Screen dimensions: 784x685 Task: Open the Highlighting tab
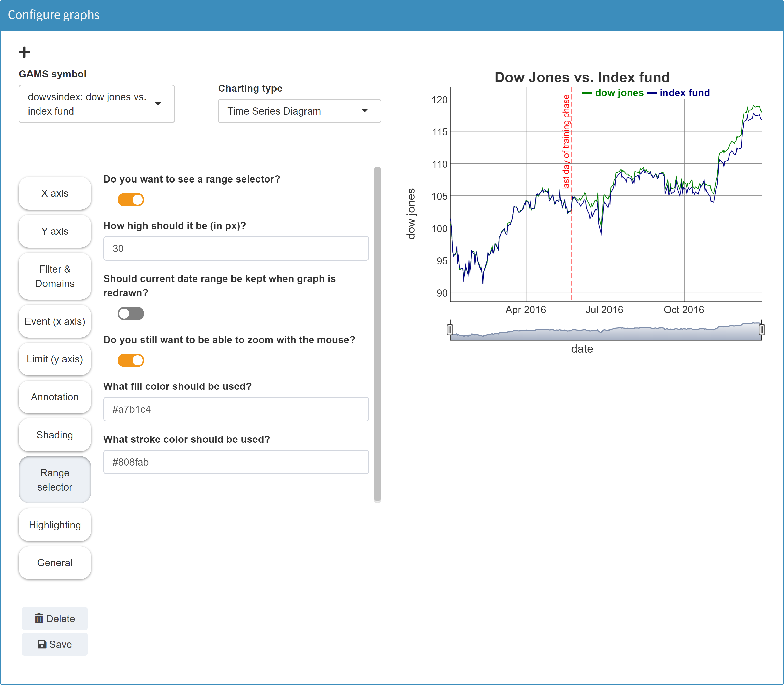[x=55, y=525]
